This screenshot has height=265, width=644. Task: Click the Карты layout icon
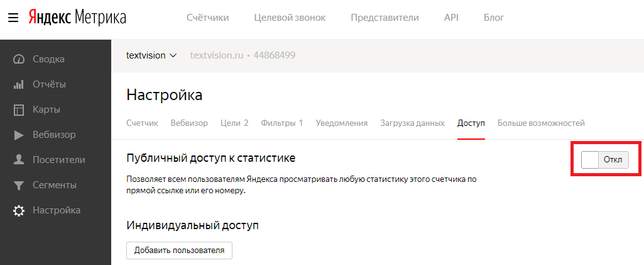(x=19, y=110)
